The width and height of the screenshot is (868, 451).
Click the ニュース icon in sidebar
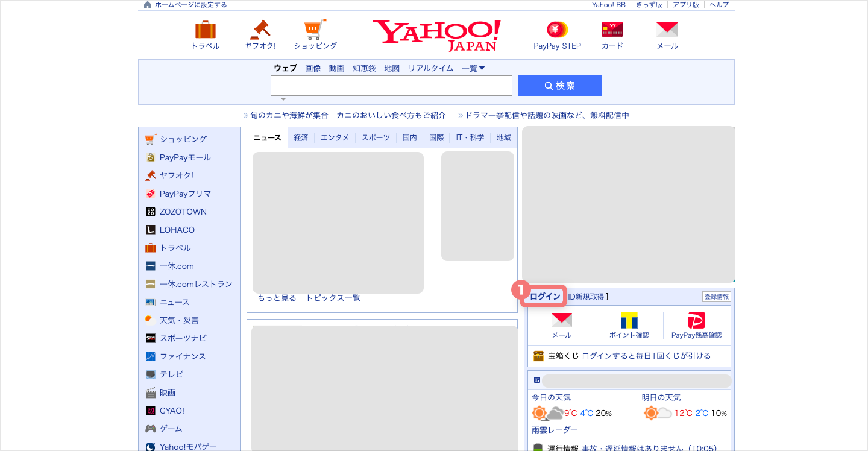[151, 302]
